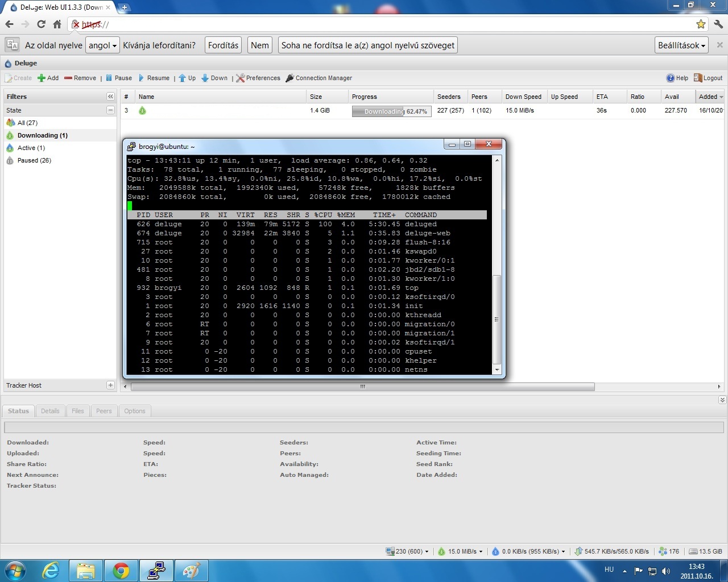Click the Nem button in translate bar
The image size is (728, 582).
point(260,45)
